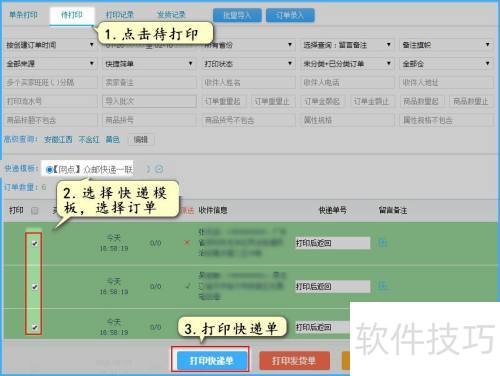Click the 商品数量止 input field
The image size is (500, 376).
pos(471,101)
